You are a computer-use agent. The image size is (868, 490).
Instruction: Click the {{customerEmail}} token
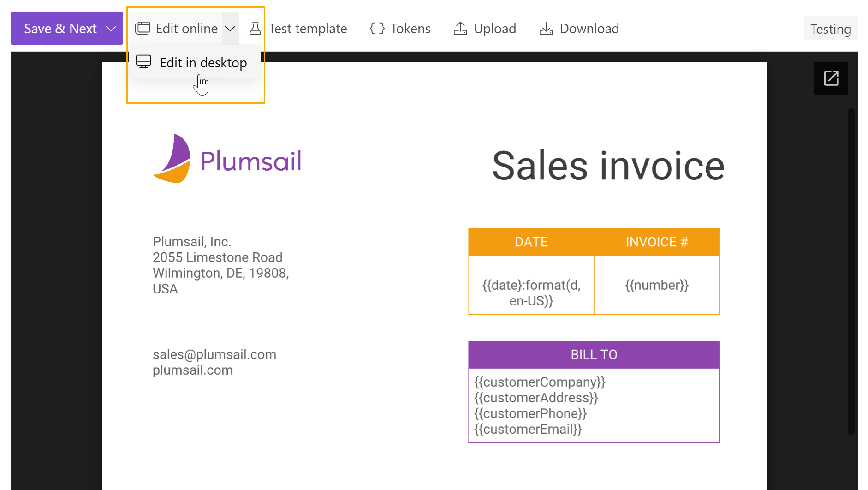528,429
